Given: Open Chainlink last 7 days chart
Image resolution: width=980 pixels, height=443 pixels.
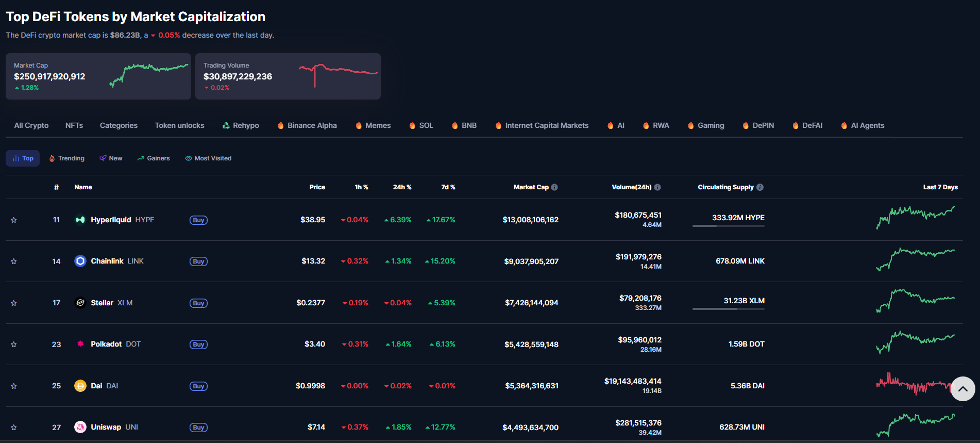Looking at the screenshot, I should point(916,259).
